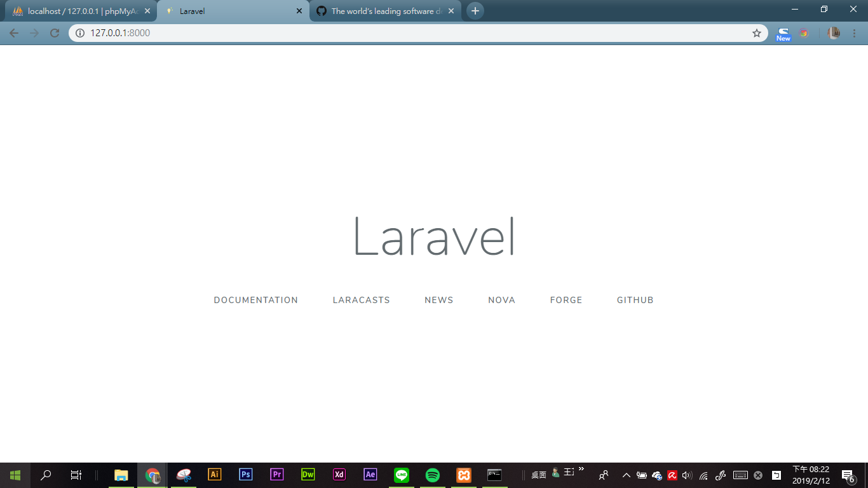Open the cloud sync tray icon
Image resolution: width=868 pixels, height=488 pixels.
click(x=657, y=475)
